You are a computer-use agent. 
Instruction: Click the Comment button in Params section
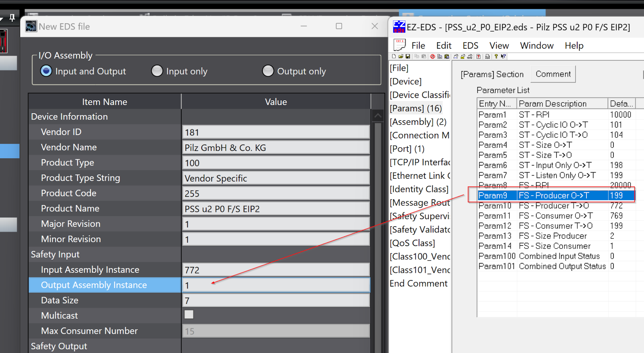[553, 74]
